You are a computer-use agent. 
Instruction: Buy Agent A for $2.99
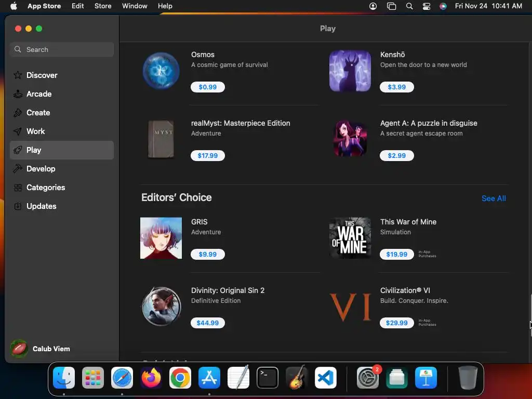pyautogui.click(x=396, y=155)
